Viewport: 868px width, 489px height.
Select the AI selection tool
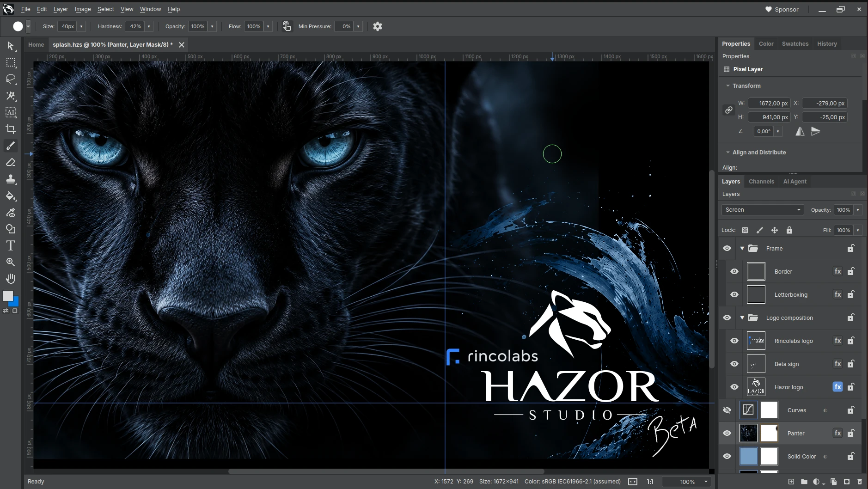point(11,112)
